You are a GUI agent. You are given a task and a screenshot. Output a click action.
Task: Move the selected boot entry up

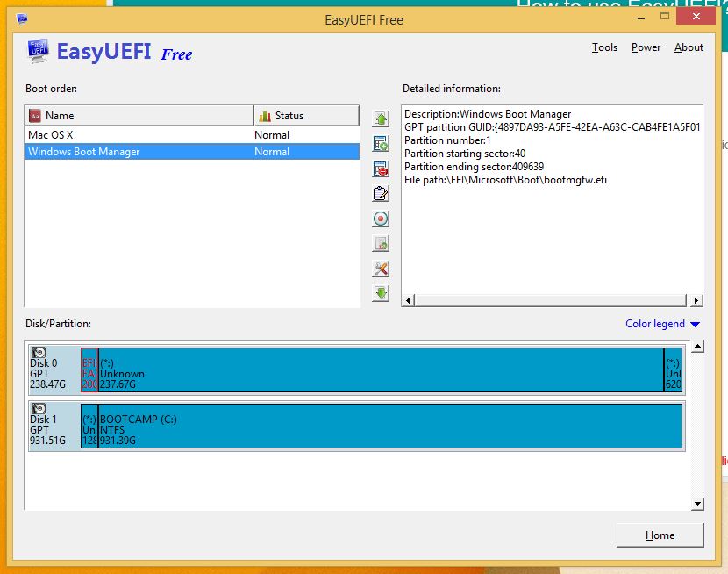pos(381,118)
